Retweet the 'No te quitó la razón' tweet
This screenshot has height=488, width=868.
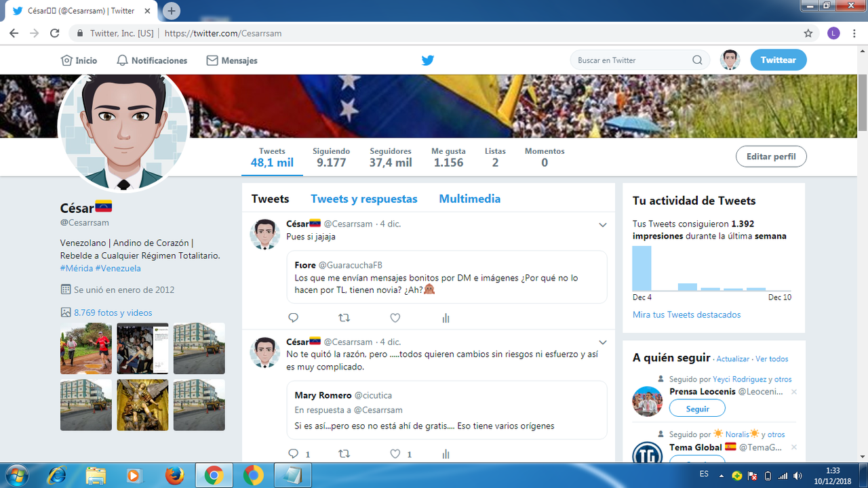point(344,454)
